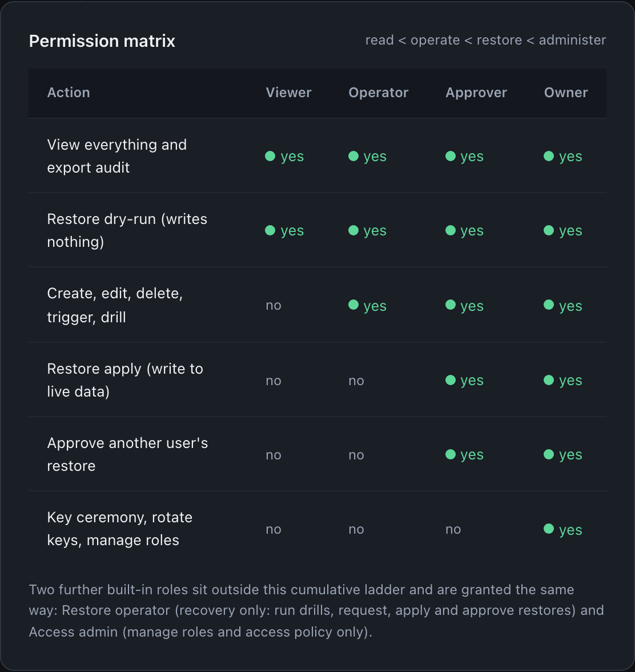This screenshot has height=672, width=635.
Task: Click the footnote about Restore operator and Access admin
Action: point(316,610)
